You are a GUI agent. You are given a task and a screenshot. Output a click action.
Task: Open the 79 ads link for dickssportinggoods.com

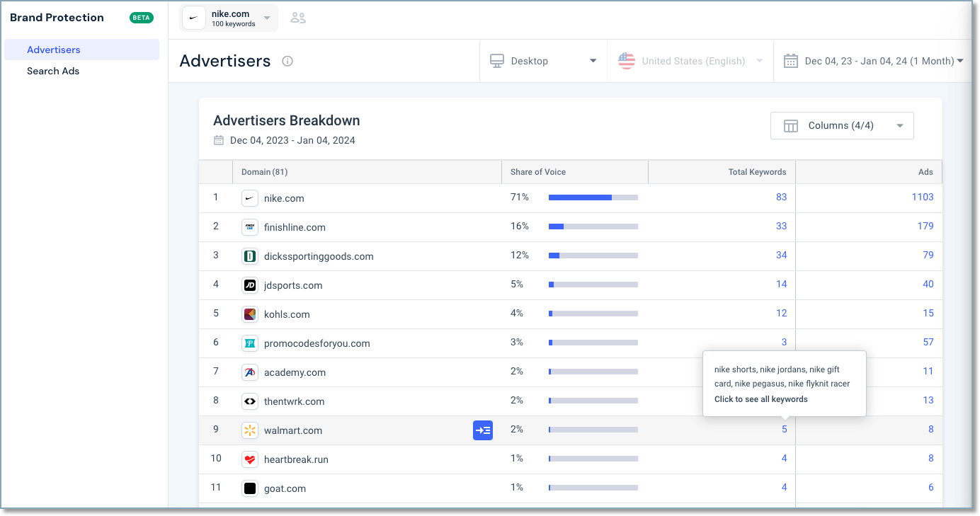coord(928,255)
